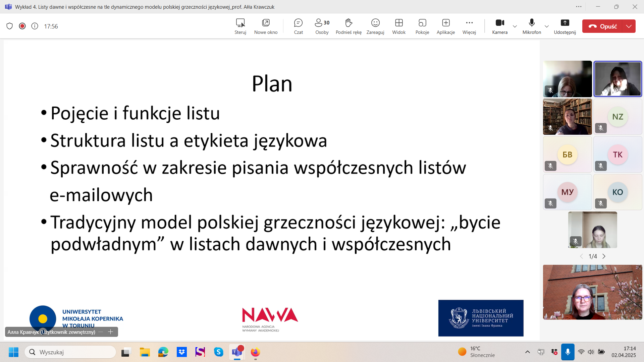The height and width of the screenshot is (362, 644).
Task: Select the TK participant tile
Action: coord(618,155)
